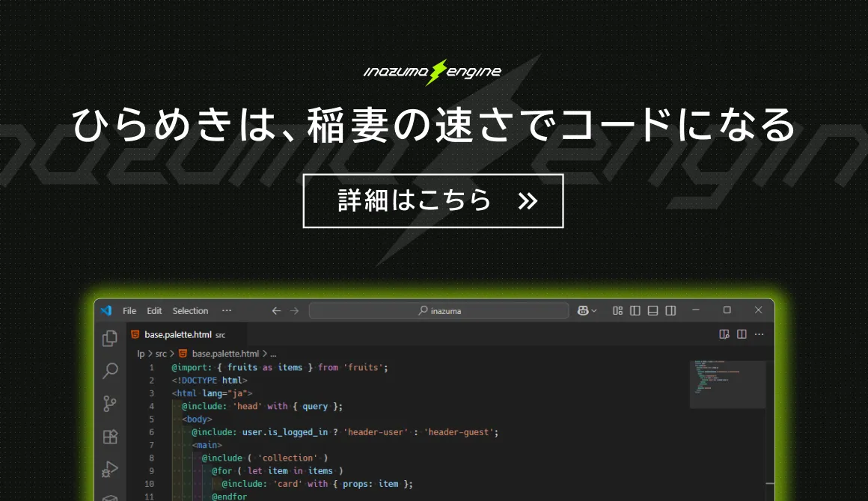Open the overflow menu after Selection
This screenshot has height=501, width=868.
click(x=227, y=311)
